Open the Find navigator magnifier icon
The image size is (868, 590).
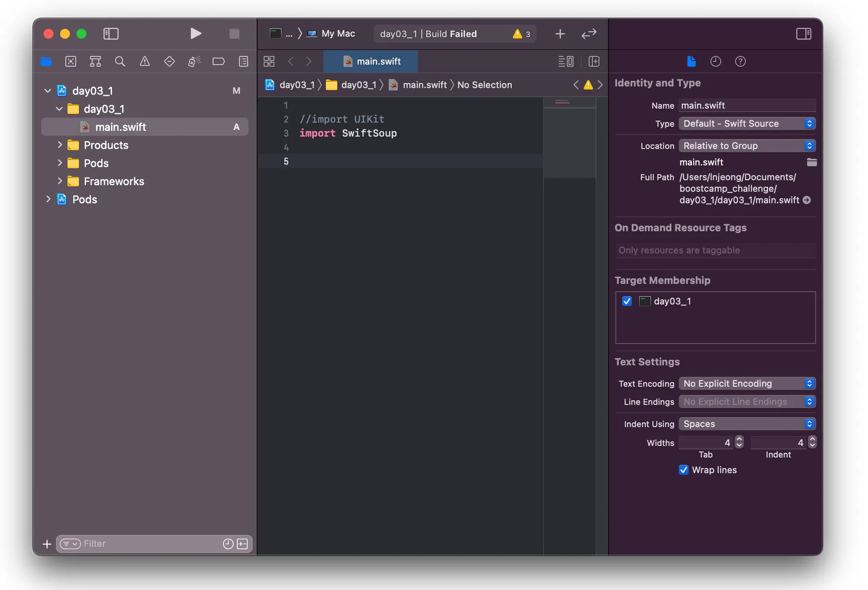click(x=120, y=61)
